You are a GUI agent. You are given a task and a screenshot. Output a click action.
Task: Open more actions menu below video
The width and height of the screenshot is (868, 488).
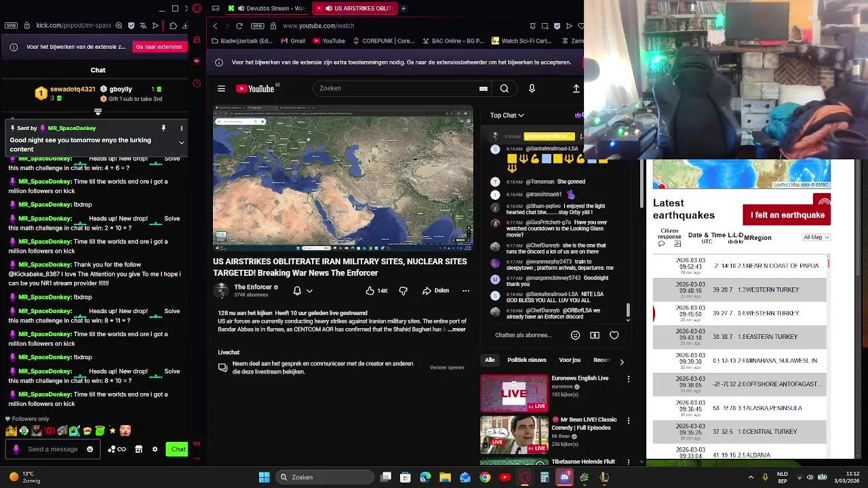pyautogui.click(x=466, y=291)
